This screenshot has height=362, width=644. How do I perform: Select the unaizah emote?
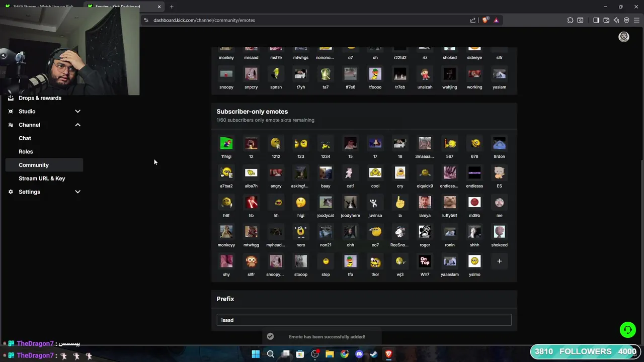[x=425, y=74]
